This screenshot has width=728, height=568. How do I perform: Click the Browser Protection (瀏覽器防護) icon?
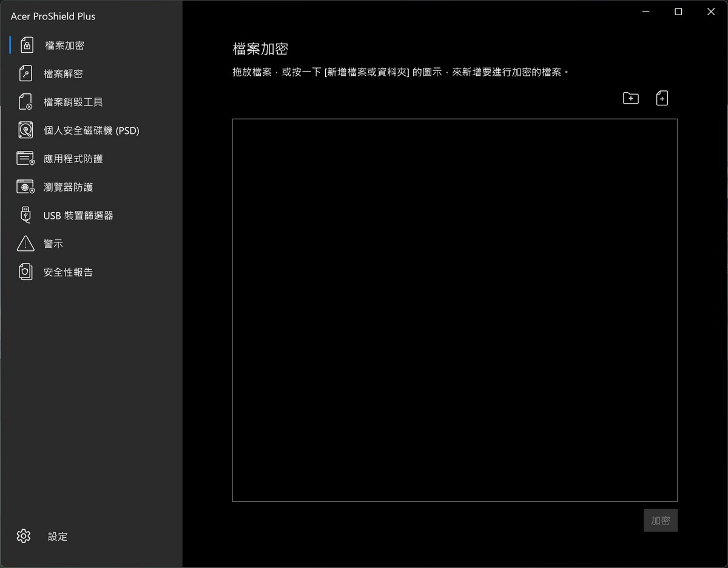[25, 187]
